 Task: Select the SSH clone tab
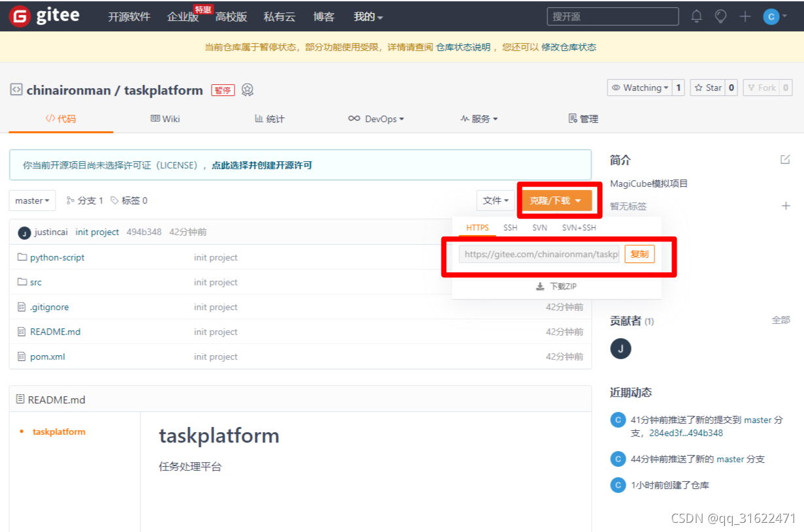510,228
